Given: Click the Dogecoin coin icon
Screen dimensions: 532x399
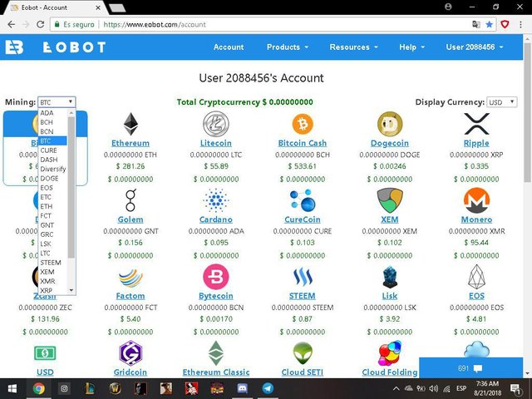Looking at the screenshot, I should [x=390, y=124].
